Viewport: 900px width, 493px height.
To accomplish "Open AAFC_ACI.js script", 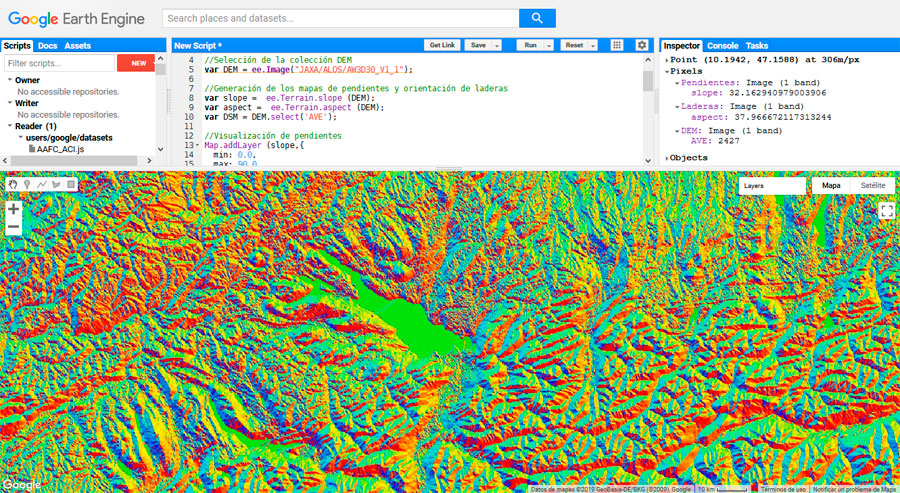I will 60,149.
